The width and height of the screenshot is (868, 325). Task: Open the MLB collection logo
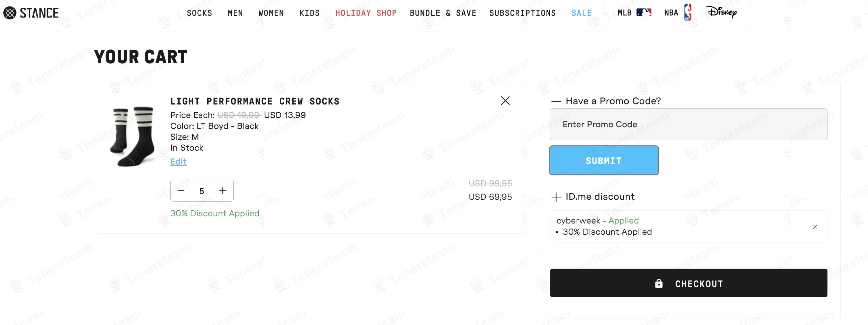tap(643, 13)
